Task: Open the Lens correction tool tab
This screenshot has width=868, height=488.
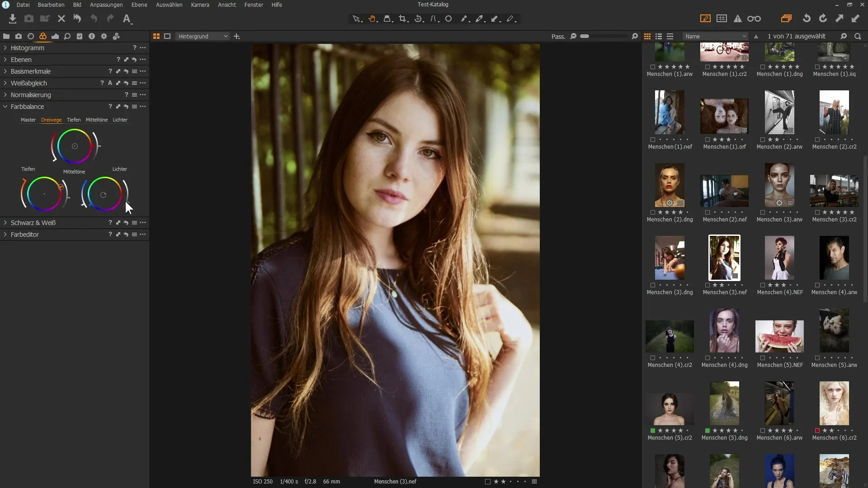Action: pos(31,36)
